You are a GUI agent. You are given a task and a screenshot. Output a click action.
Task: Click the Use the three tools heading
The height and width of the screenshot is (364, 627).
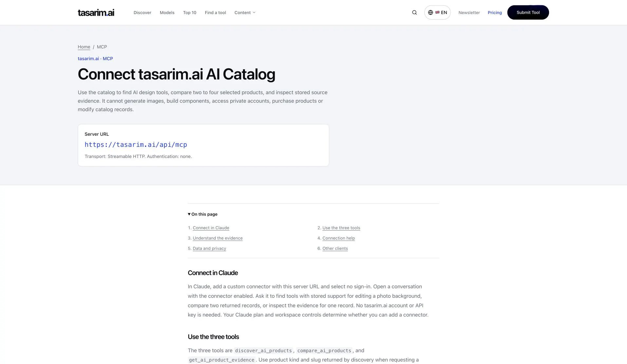point(213,337)
